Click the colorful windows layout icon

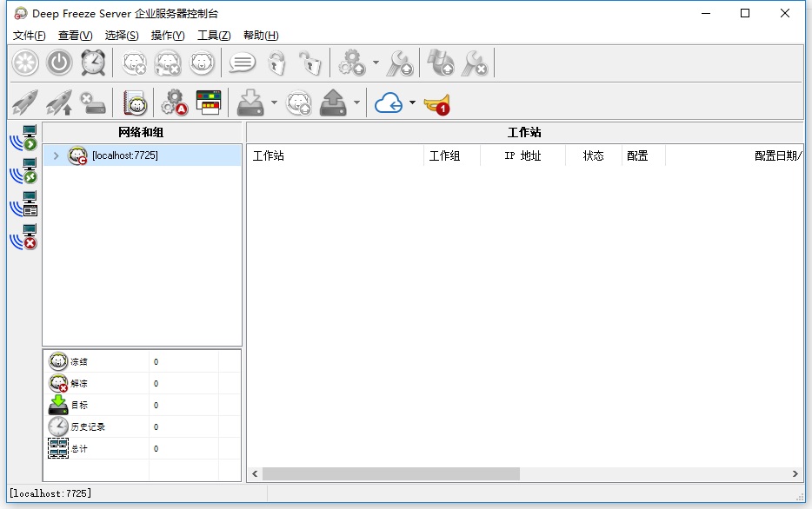point(208,102)
